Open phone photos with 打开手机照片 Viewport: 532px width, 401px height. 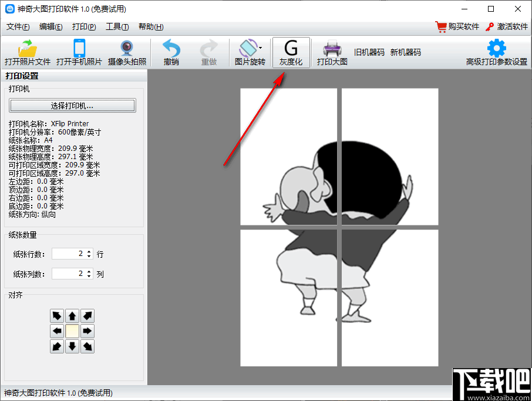79,53
